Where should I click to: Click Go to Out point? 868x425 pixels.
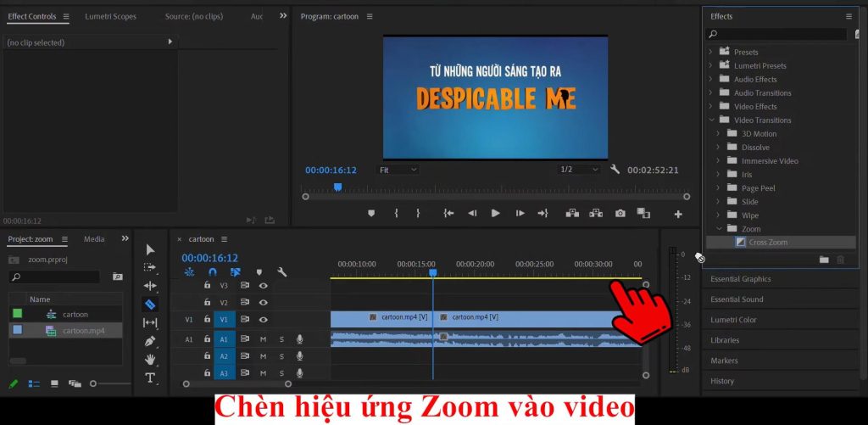(542, 213)
